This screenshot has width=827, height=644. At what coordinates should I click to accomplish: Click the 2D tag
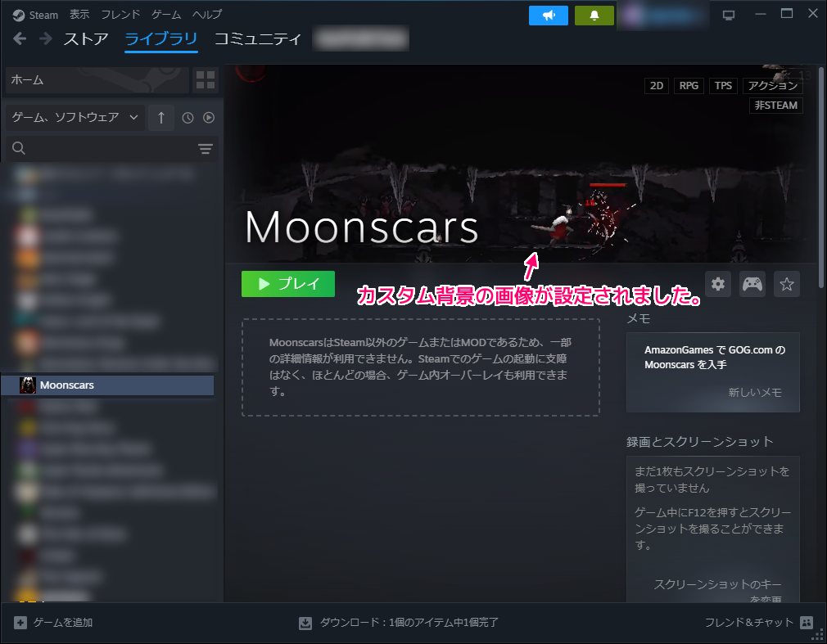pyautogui.click(x=657, y=86)
